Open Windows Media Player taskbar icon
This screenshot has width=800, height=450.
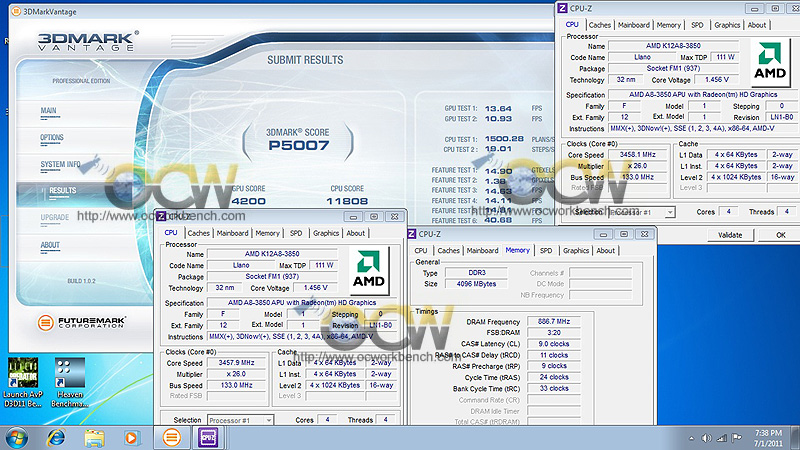[132, 438]
